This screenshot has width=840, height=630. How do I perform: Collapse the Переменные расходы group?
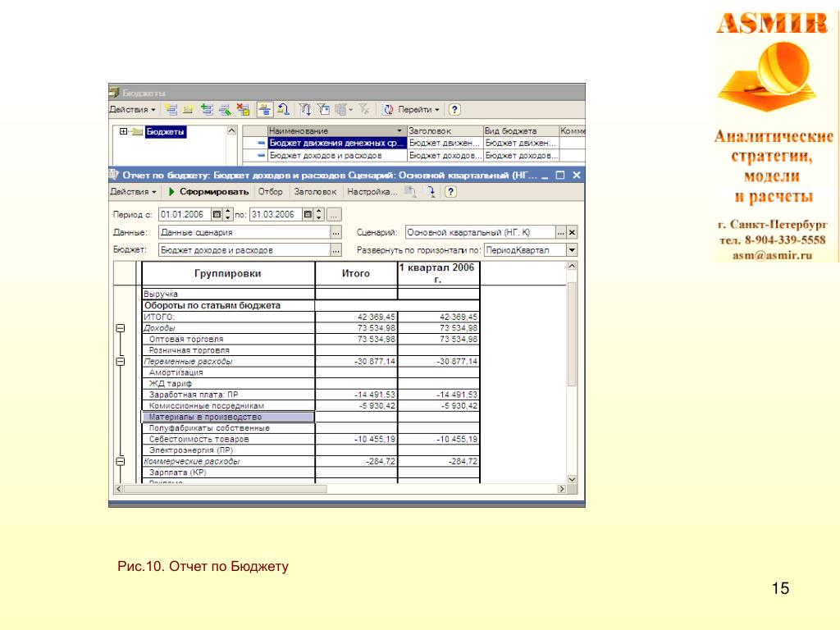point(121,362)
